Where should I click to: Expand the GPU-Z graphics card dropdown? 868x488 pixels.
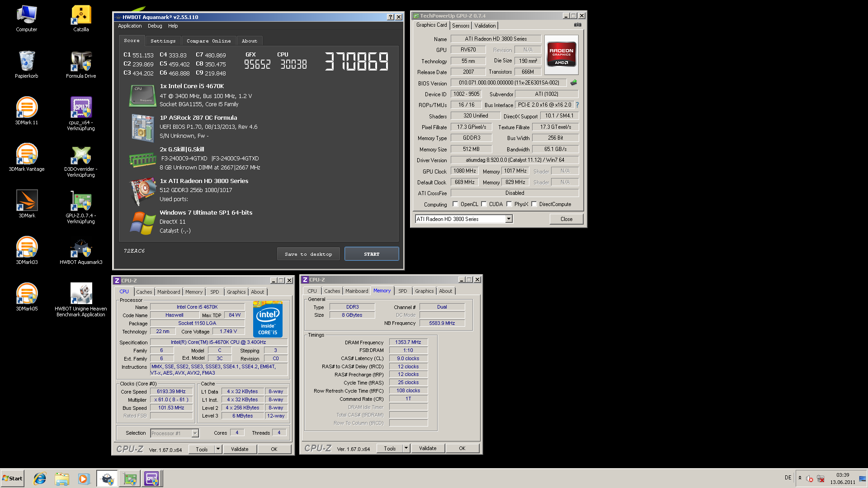coord(509,219)
